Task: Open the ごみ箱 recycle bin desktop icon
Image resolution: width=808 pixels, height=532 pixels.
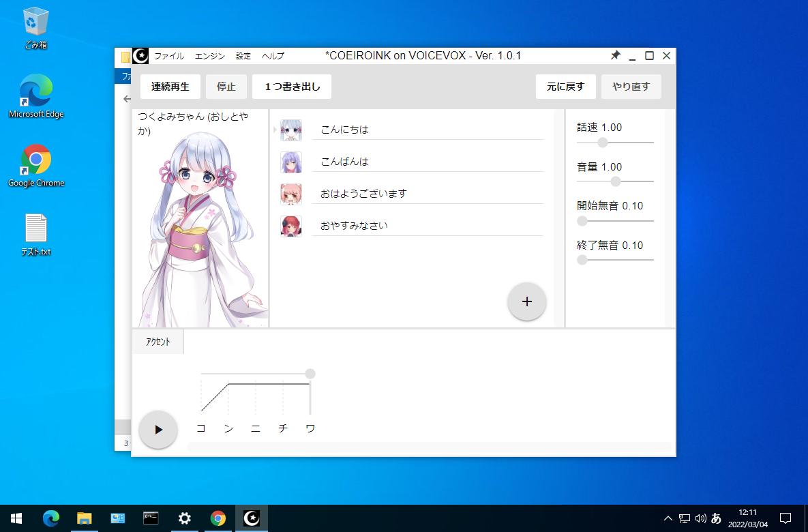Action: (x=36, y=28)
